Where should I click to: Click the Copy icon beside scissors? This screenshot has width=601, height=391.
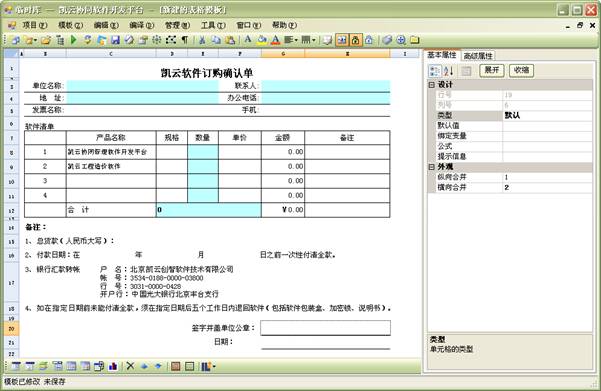click(216, 39)
